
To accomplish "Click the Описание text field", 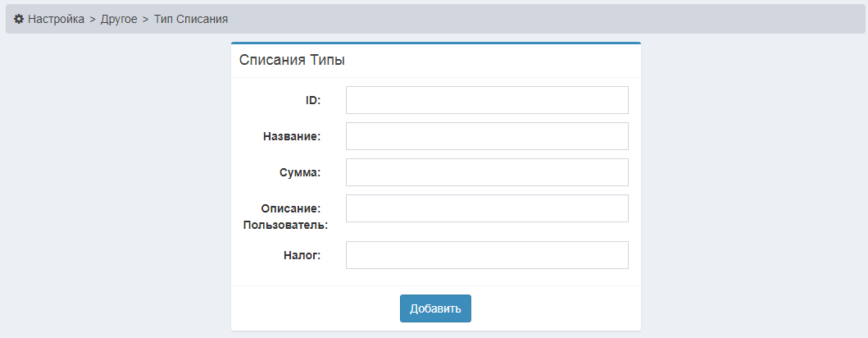I will coord(487,208).
